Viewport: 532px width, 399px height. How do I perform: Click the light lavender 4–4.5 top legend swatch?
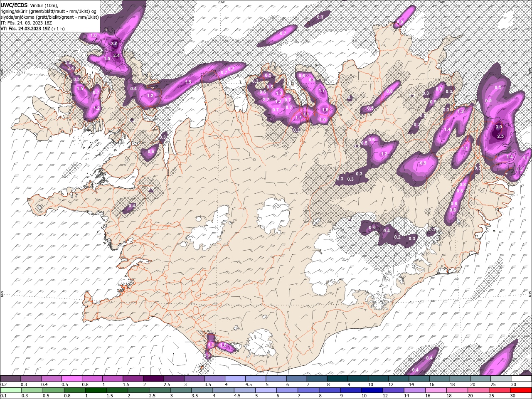point(235,379)
